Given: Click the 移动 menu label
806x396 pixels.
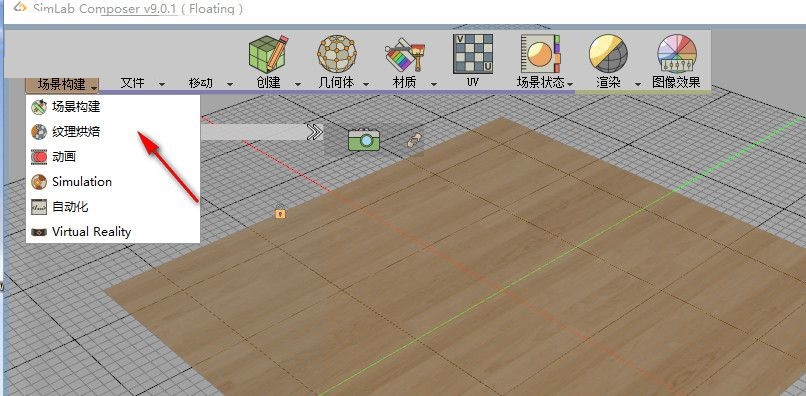Looking at the screenshot, I should 200,82.
